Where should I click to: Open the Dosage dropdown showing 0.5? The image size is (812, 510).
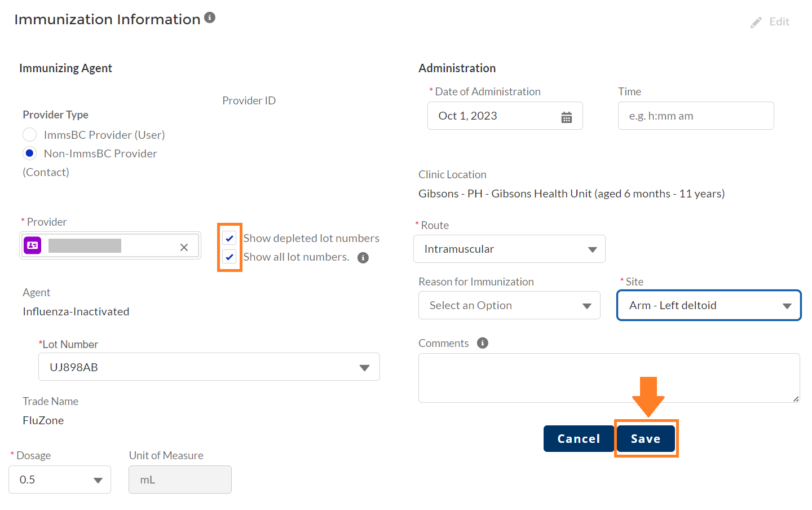click(60, 480)
